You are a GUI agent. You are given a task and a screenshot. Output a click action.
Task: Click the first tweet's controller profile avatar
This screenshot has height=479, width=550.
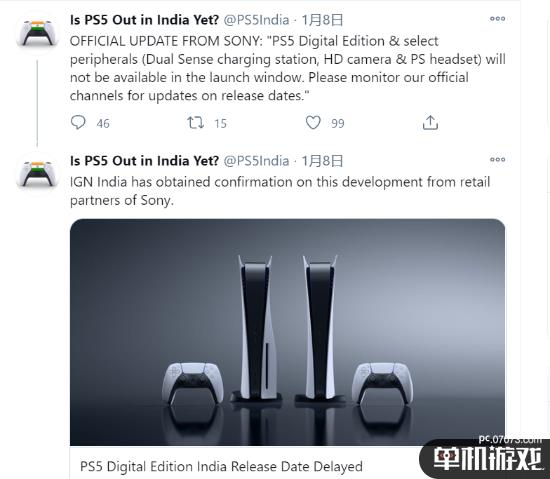coord(37,33)
